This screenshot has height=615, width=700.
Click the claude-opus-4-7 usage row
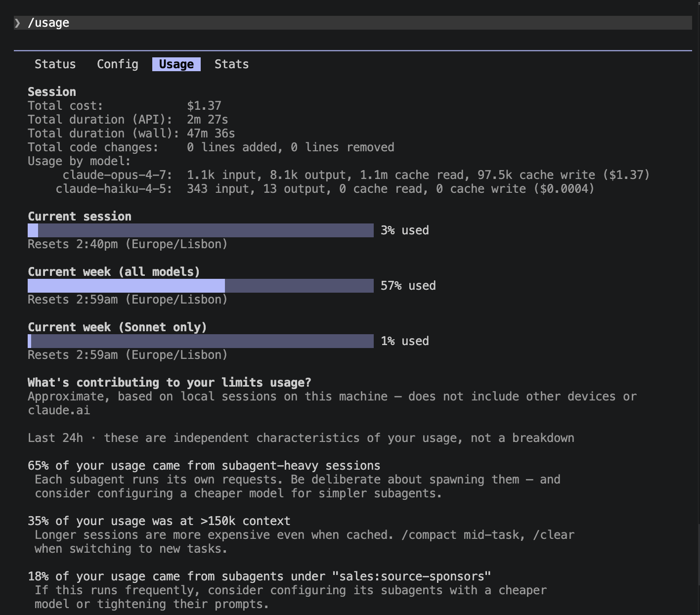tap(356, 175)
